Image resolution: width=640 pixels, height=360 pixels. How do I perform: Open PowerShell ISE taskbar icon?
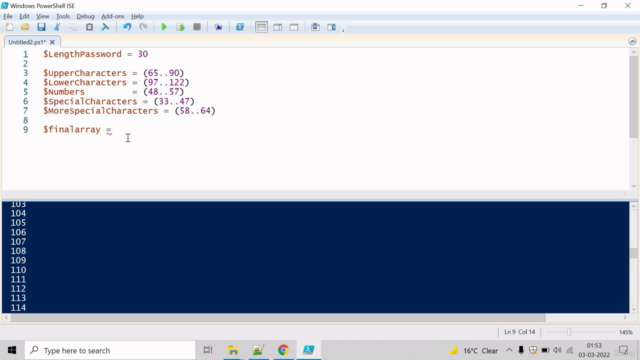click(x=309, y=350)
